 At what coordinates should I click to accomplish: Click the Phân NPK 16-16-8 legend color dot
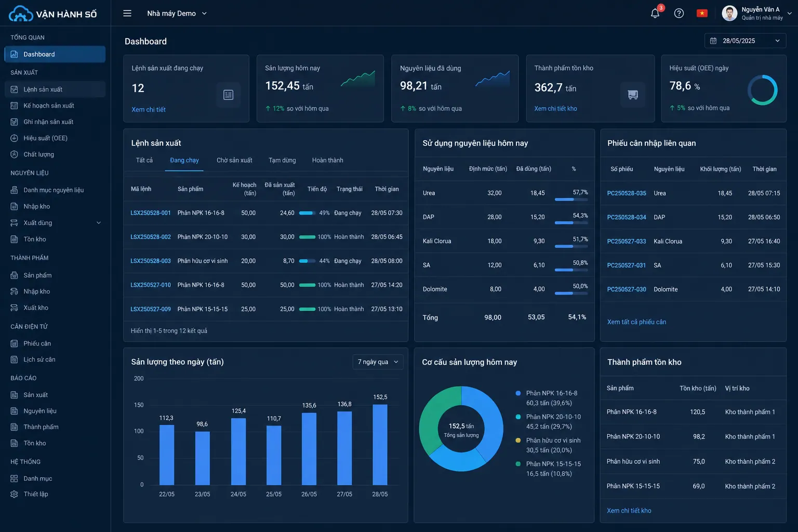click(x=518, y=393)
